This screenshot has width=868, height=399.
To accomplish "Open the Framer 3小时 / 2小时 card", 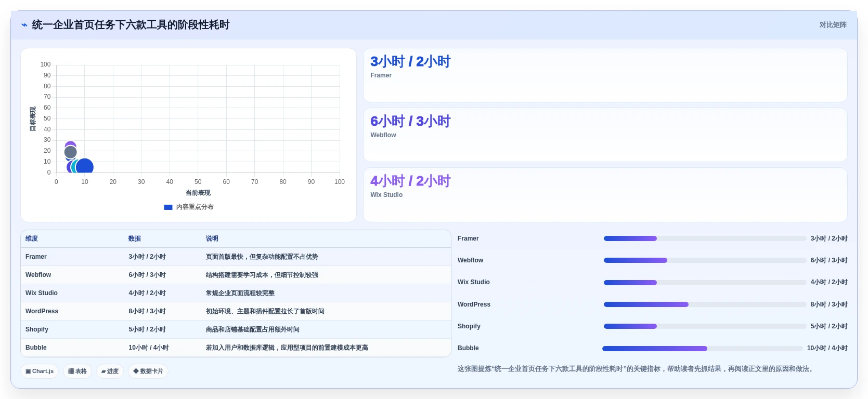I will pyautogui.click(x=605, y=75).
